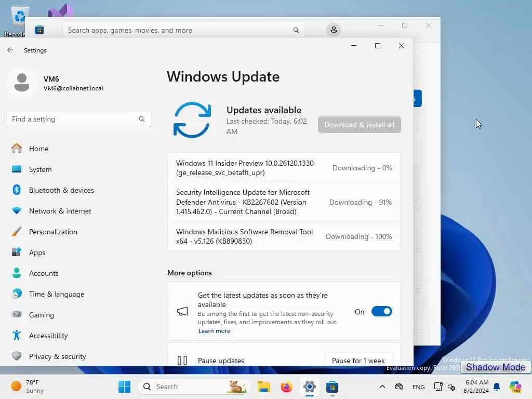Select the Windows 11 Insider Preview update row

[284, 168]
